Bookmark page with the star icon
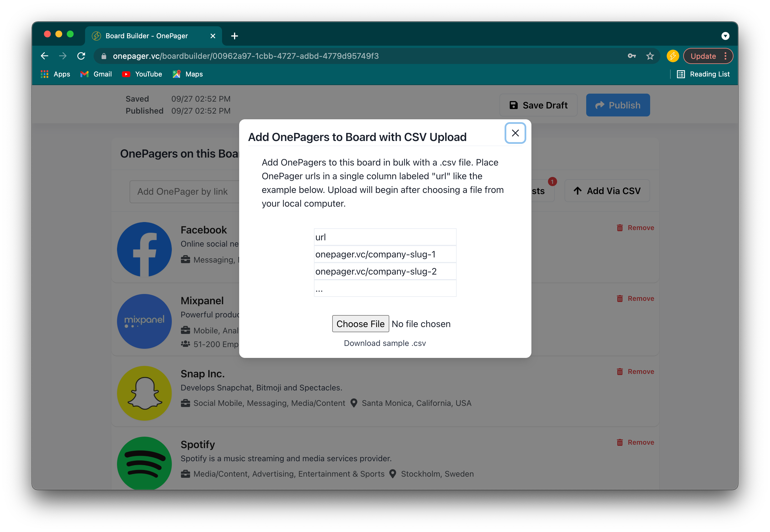This screenshot has width=770, height=532. pos(650,56)
